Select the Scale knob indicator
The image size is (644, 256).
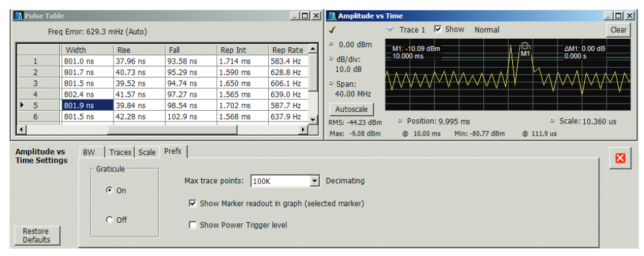pyautogui.click(x=553, y=121)
